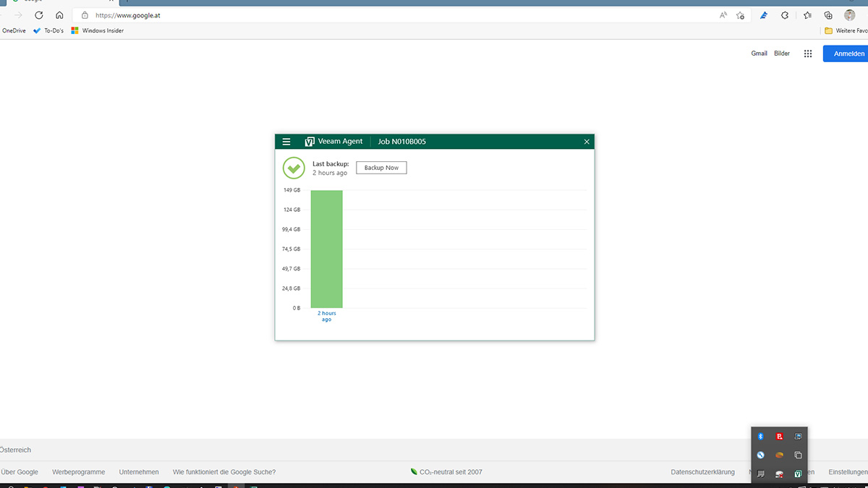Open Einstellungen footer menu
868x488 pixels.
coord(848,472)
